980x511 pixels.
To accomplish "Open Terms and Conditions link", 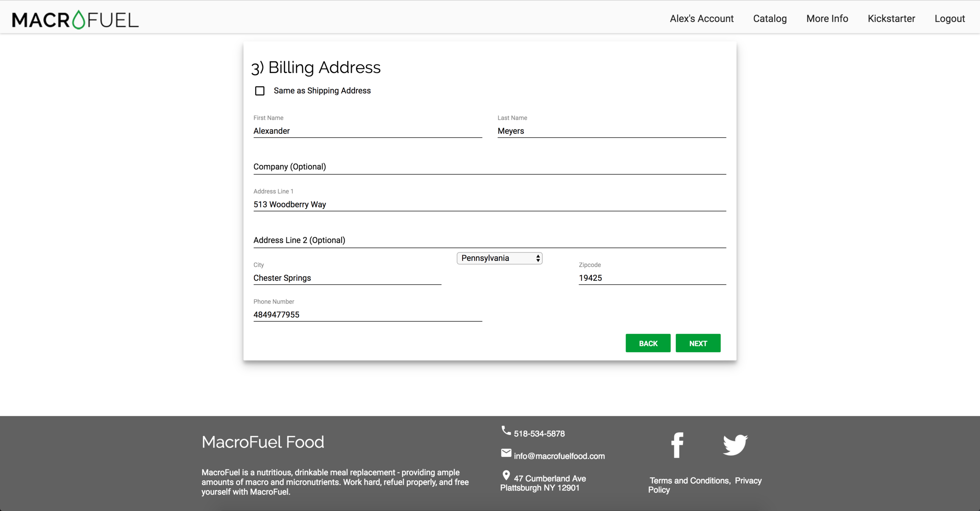I will pos(690,480).
